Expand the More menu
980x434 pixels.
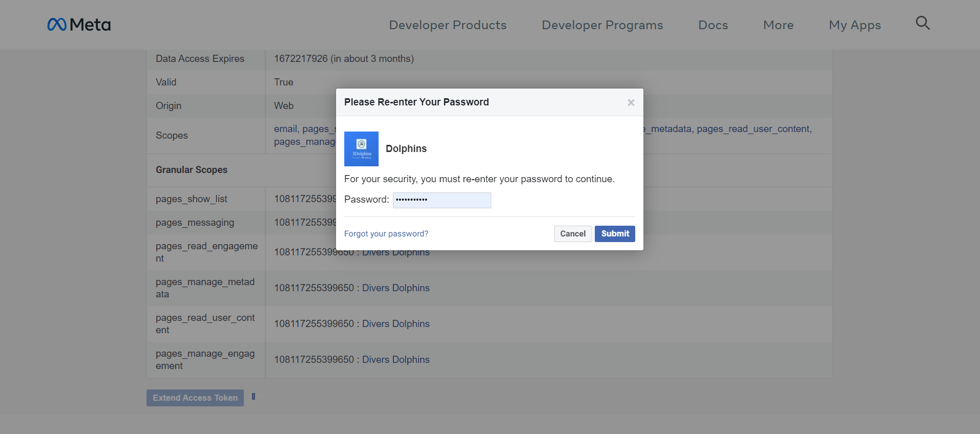point(778,25)
